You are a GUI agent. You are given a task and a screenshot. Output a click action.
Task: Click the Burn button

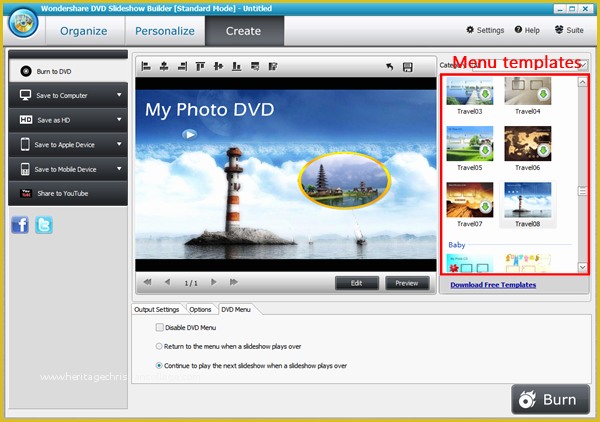coord(550,399)
